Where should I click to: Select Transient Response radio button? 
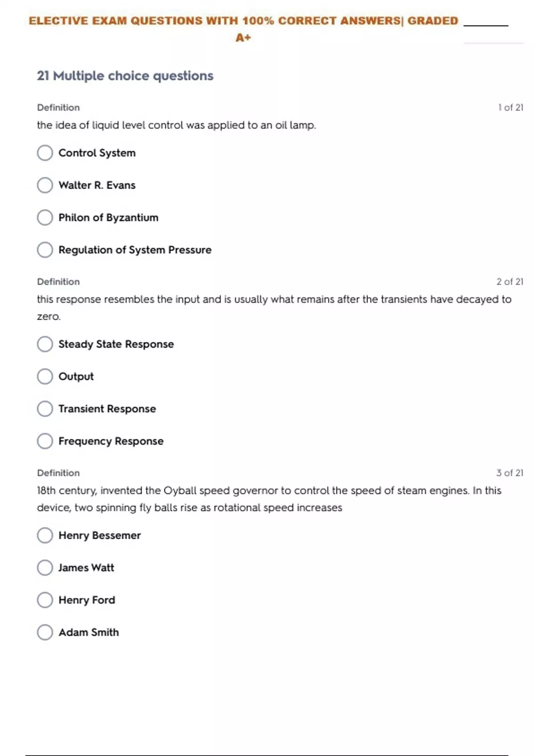click(x=45, y=409)
